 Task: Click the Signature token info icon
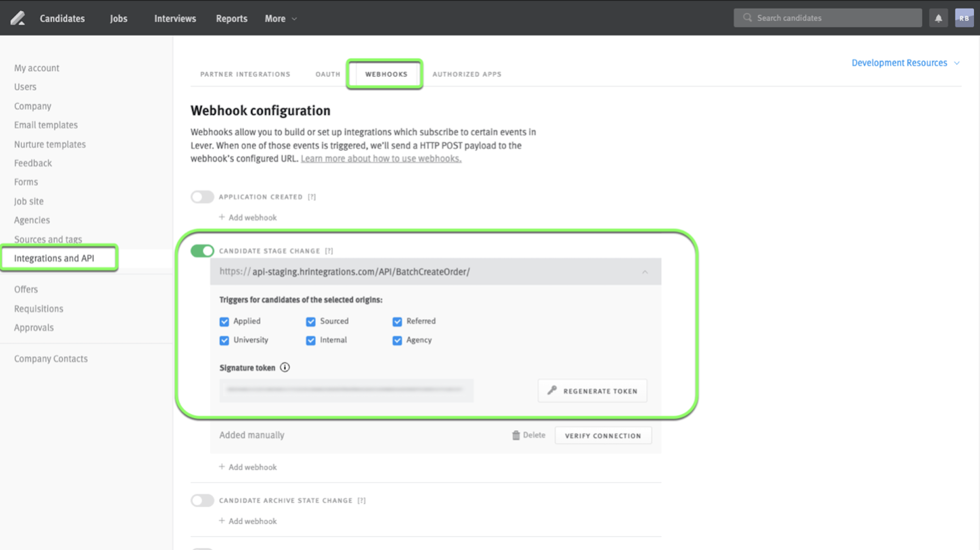coord(285,367)
